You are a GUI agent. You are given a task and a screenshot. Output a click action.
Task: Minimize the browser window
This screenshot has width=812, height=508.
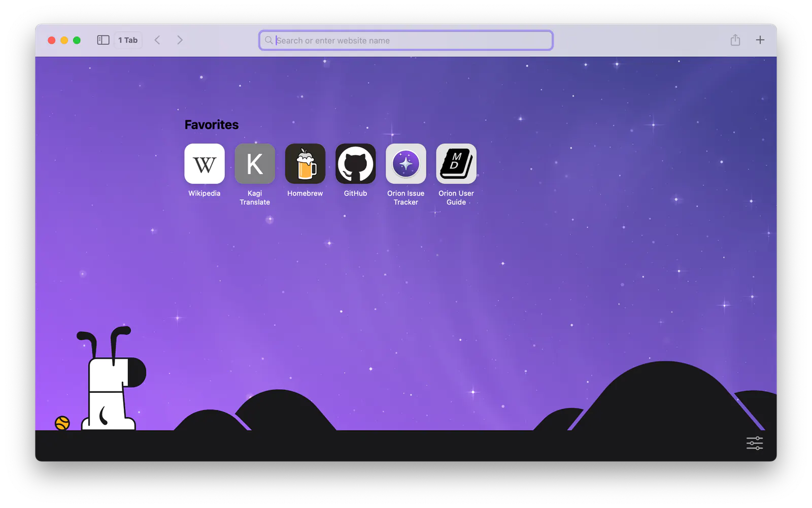coord(64,40)
